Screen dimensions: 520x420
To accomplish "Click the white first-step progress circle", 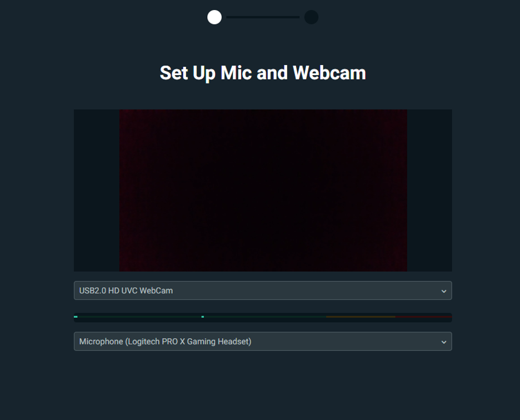I will click(x=214, y=17).
